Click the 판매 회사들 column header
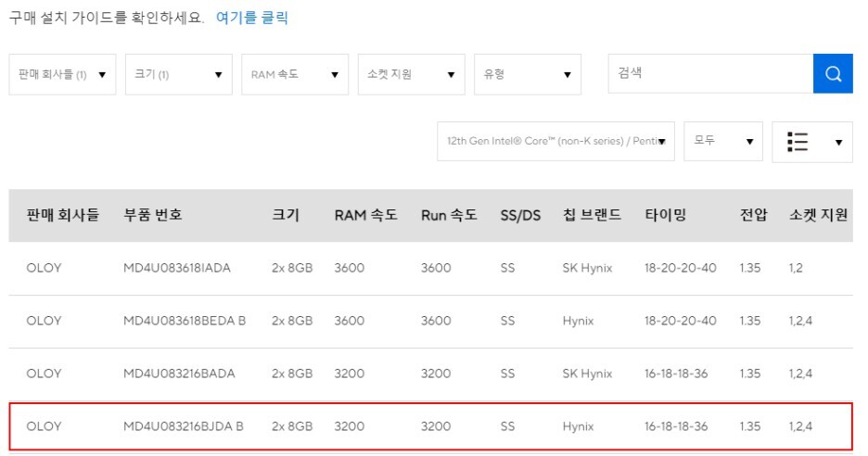Viewport: 868px width, 456px height. click(x=62, y=215)
